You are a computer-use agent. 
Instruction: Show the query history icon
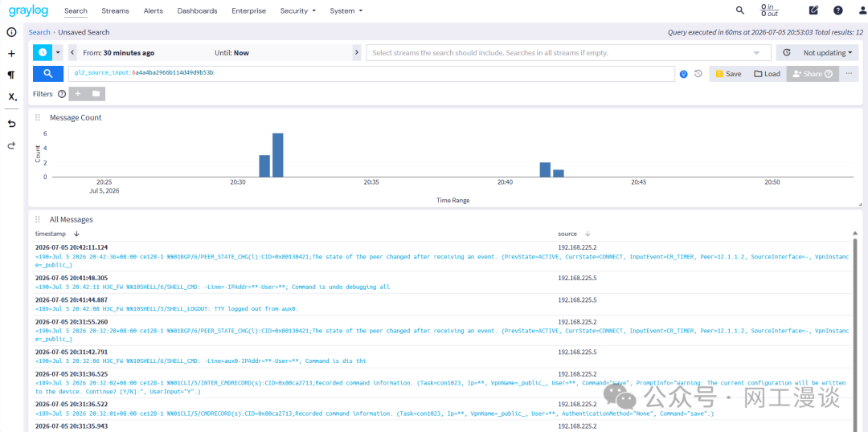tap(698, 74)
